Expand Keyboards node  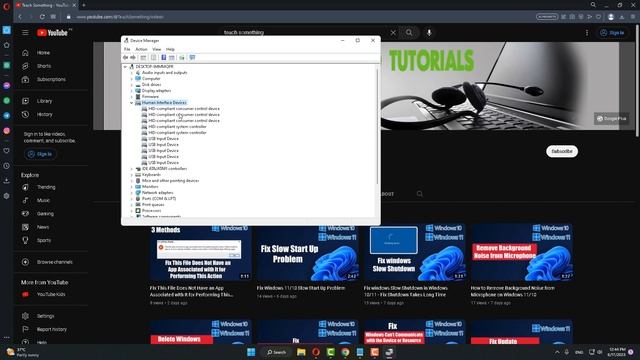(x=132, y=175)
